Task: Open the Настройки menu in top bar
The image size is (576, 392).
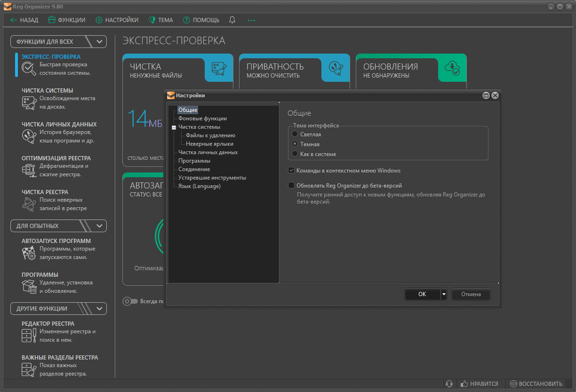Action: pyautogui.click(x=117, y=20)
